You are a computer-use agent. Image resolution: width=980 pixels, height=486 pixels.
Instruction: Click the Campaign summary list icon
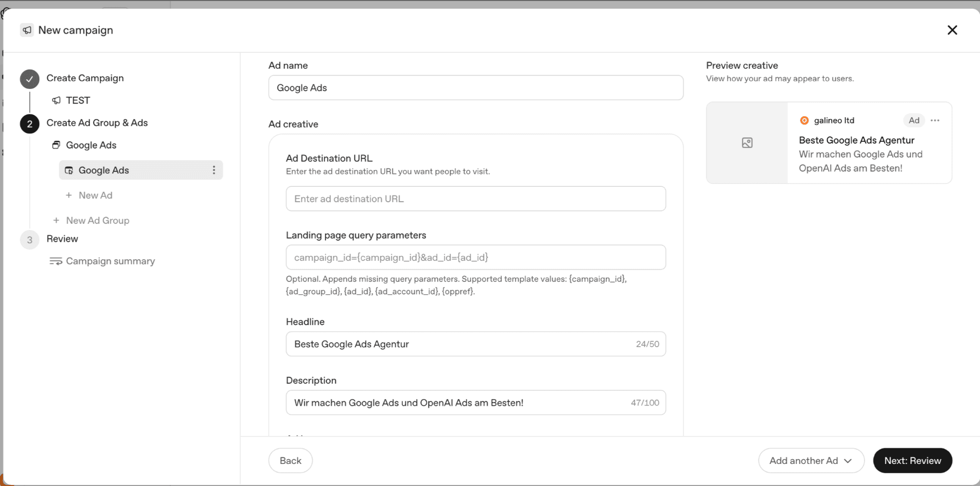coord(56,261)
